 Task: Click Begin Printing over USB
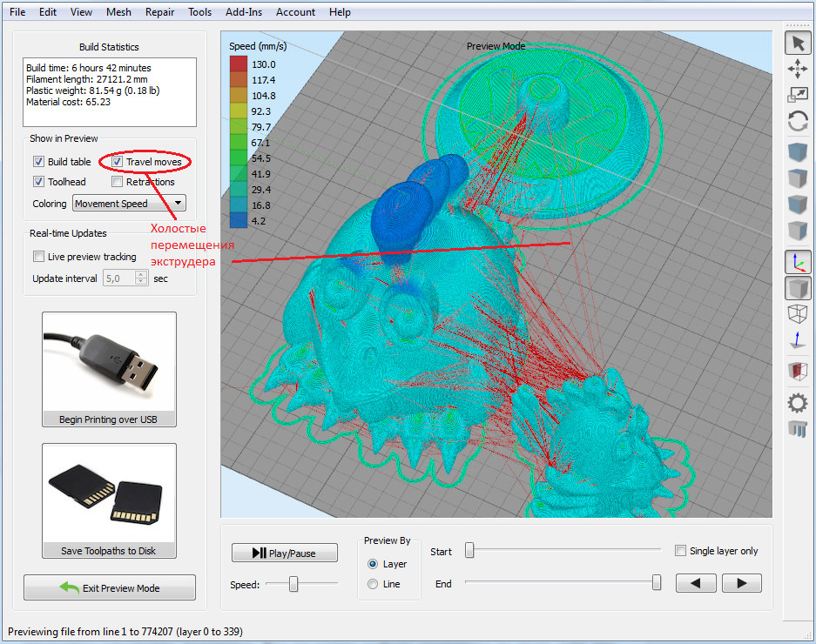109,369
